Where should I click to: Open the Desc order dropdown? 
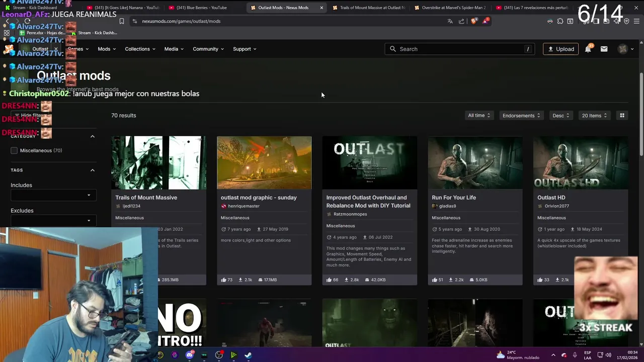tap(561, 115)
